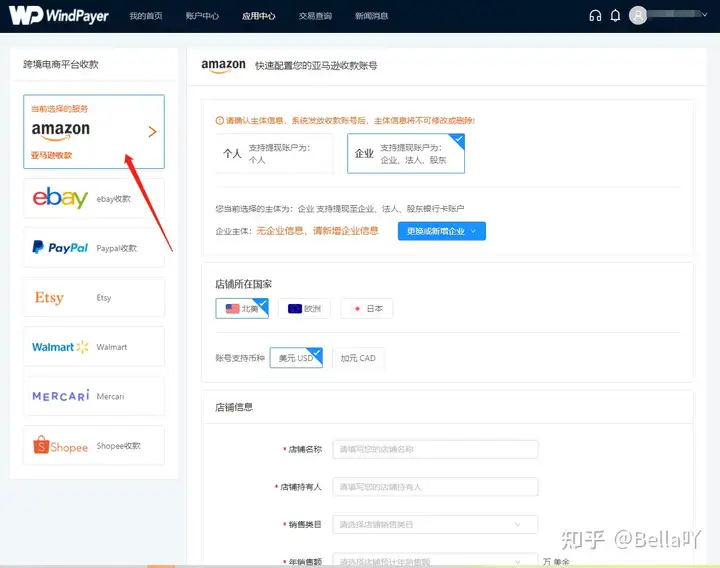
Task: Click the Japan flag icon
Action: (x=357, y=309)
